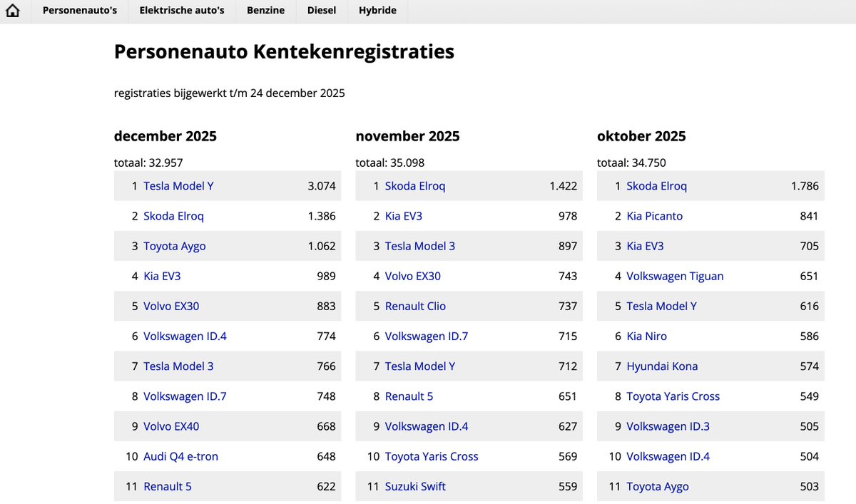The width and height of the screenshot is (856, 504).
Task: Click the value 841 for Kia Picanto
Action: point(810,216)
